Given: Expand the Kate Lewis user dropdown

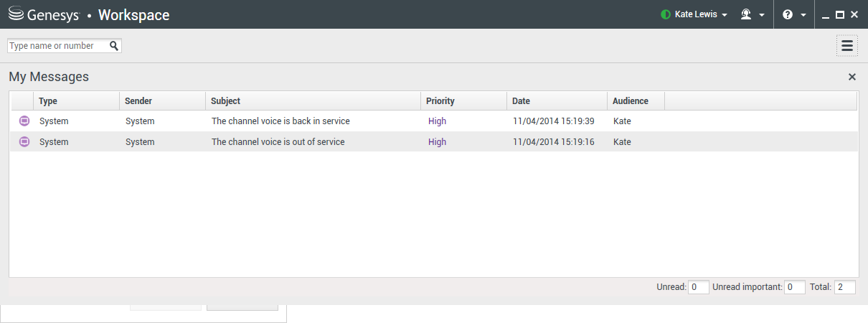Looking at the screenshot, I should [725, 15].
